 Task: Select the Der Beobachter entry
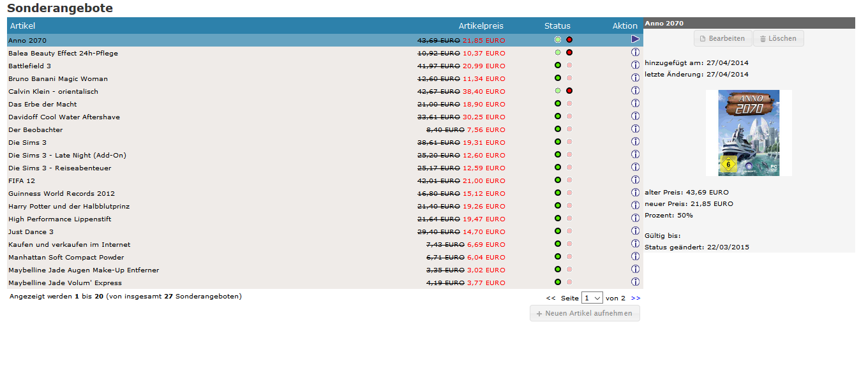point(35,129)
